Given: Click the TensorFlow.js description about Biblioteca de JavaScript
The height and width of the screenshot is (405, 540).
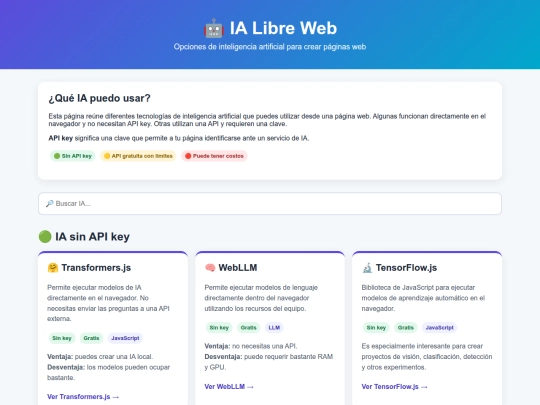Looking at the screenshot, I should pos(423,298).
